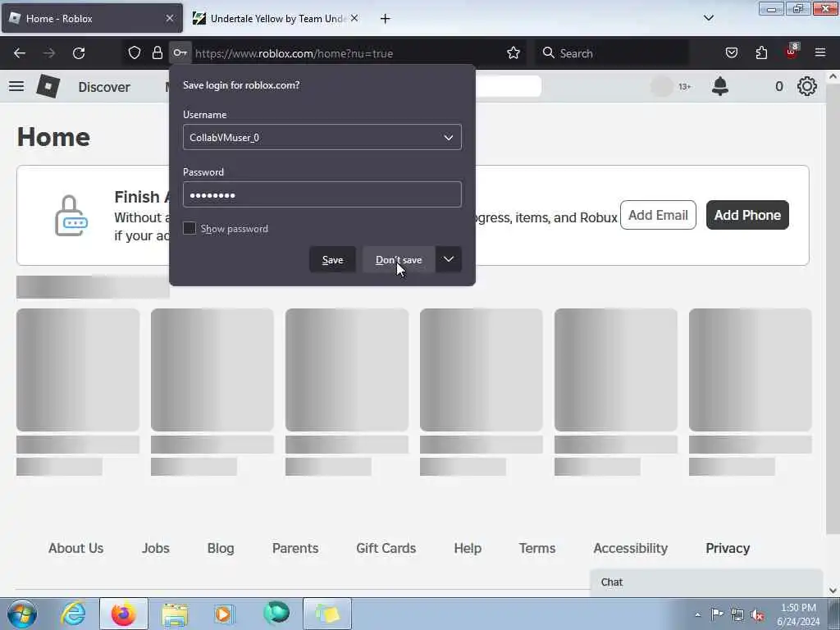The height and width of the screenshot is (630, 840).
Task: Click the Roblox logo icon
Action: coord(48,86)
